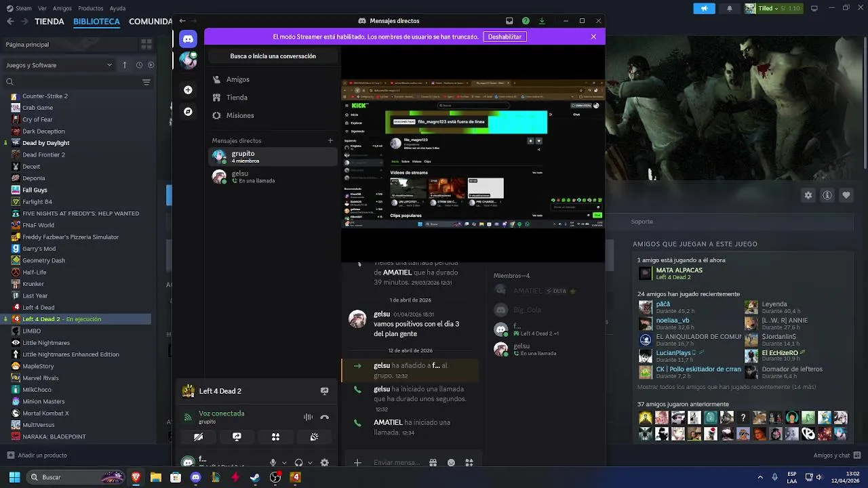Viewport: 868px width, 488px height.
Task: Open Discord explore compass icon
Action: pos(188,112)
